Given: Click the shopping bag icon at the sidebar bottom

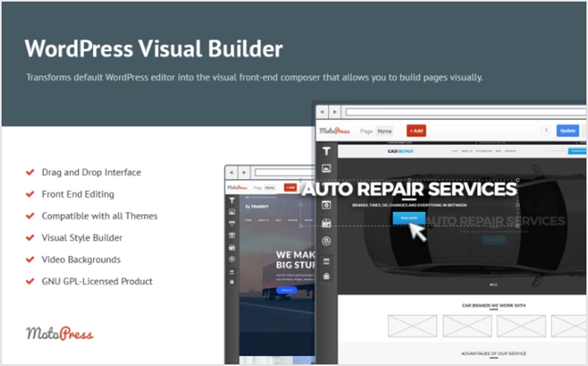Looking at the screenshot, I should [327, 276].
